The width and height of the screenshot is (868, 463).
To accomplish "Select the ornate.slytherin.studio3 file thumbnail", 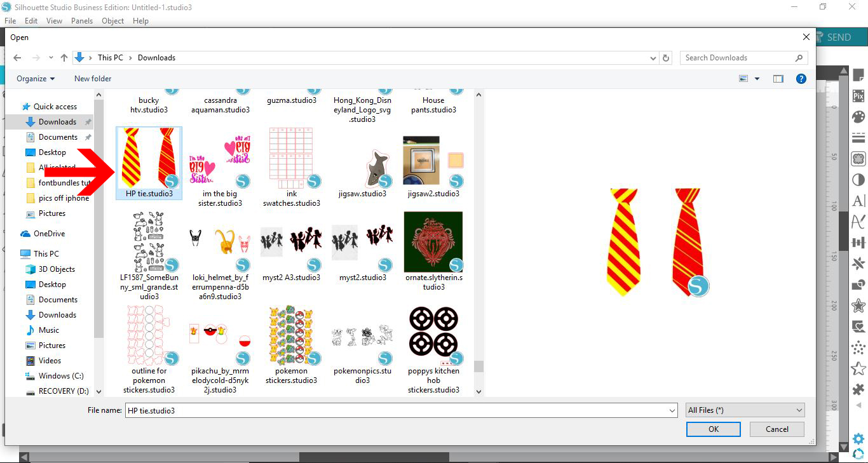I will pyautogui.click(x=433, y=242).
